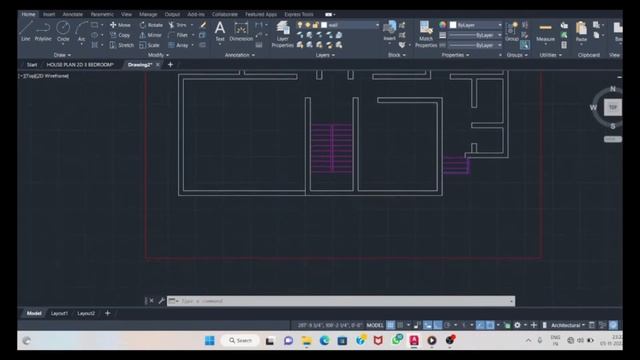Click the Mirror command
640x360 pixels.
click(151, 35)
